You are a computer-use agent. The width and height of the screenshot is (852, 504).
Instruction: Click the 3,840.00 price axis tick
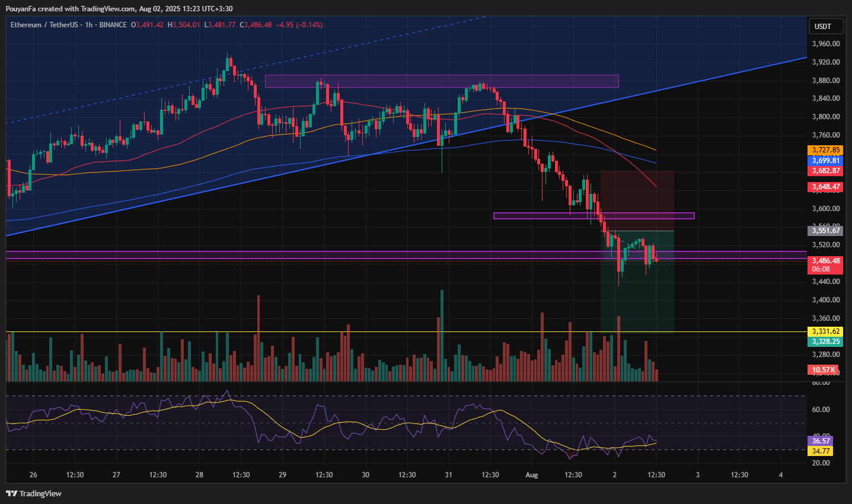point(826,98)
